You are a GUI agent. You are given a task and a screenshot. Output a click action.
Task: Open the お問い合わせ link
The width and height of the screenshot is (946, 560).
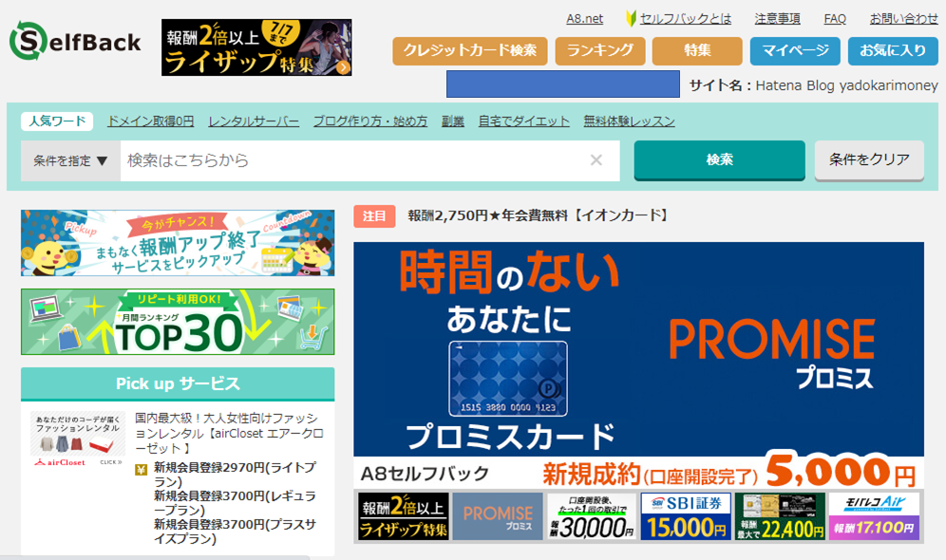point(904,19)
